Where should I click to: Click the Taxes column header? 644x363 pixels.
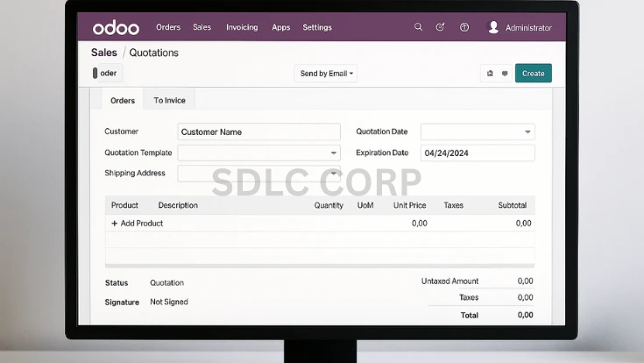pos(454,205)
